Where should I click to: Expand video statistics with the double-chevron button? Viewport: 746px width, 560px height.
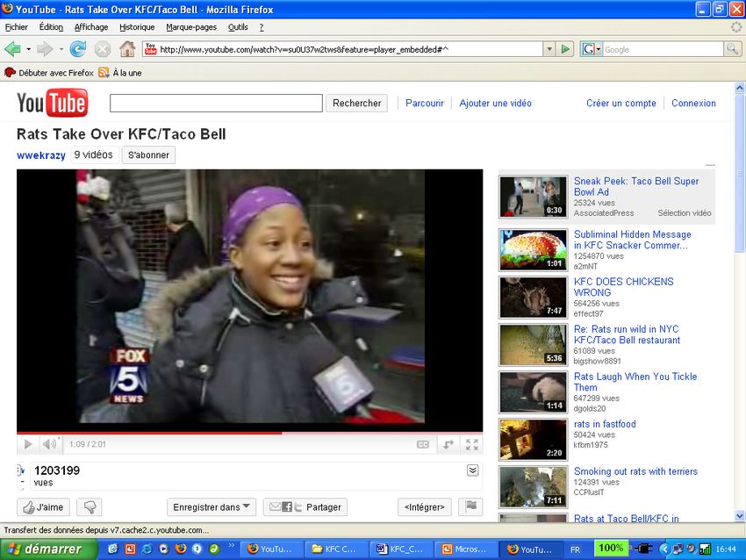[x=472, y=470]
